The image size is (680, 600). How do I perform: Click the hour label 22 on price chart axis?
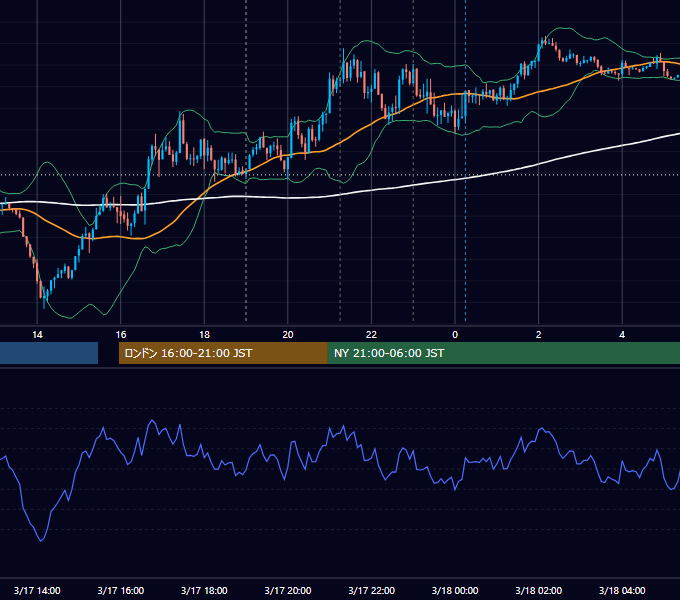tap(371, 335)
